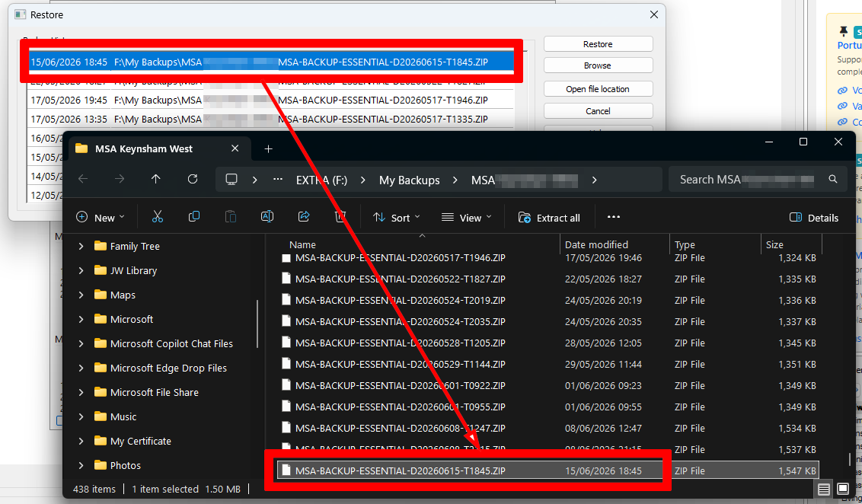
Task: Expand the Photos folder node
Action: click(81, 465)
